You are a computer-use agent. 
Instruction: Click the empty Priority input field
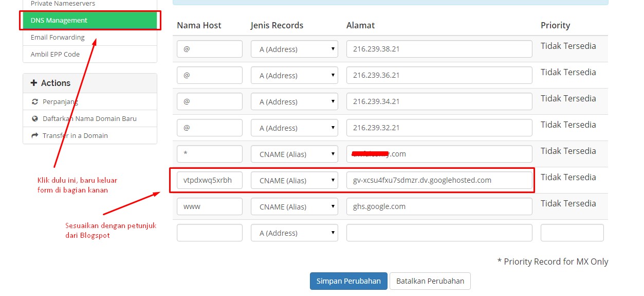[x=572, y=233]
